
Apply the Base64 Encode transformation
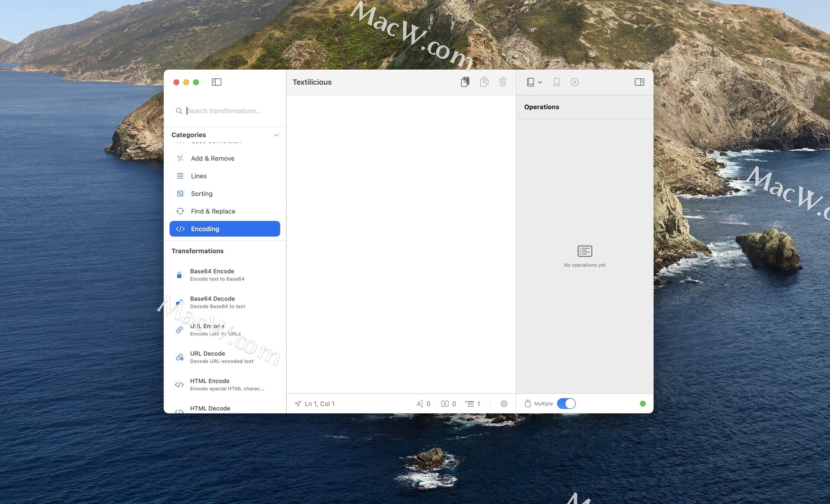[212, 275]
